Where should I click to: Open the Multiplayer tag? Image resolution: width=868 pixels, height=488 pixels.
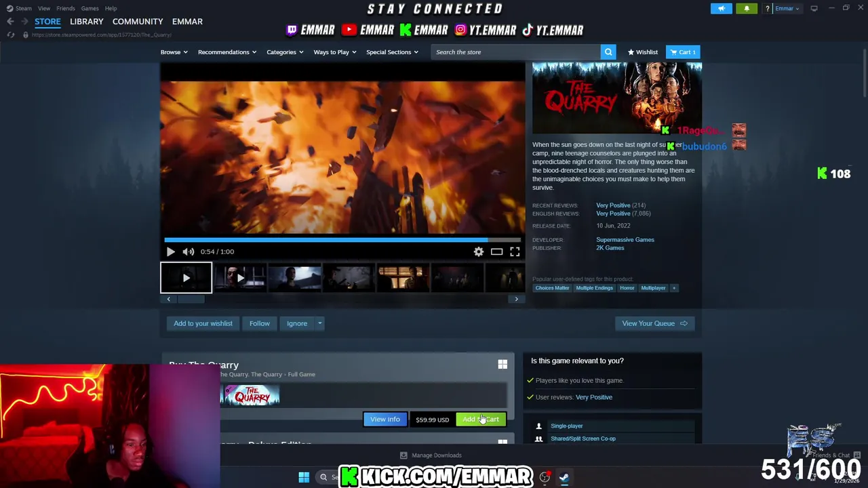653,288
